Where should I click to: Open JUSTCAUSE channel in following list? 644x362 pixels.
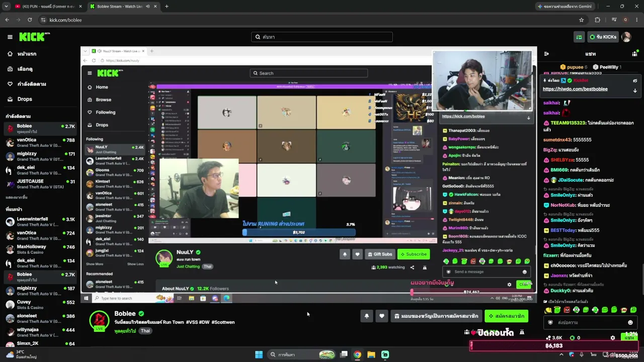pos(40,184)
